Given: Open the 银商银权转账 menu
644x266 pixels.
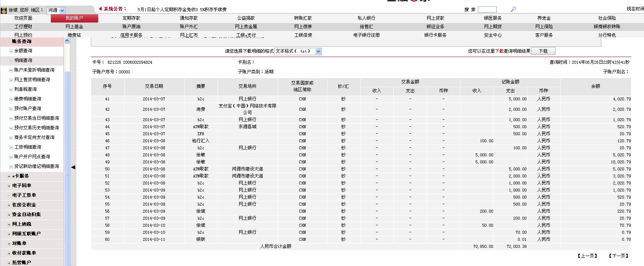Looking at the screenshot, I should point(607,27).
